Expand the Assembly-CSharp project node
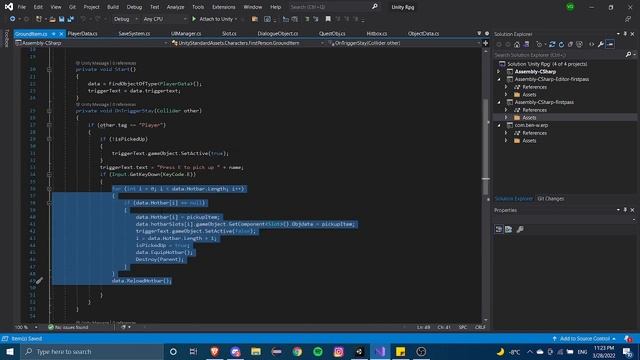This screenshot has width=640, height=360. click(x=498, y=71)
